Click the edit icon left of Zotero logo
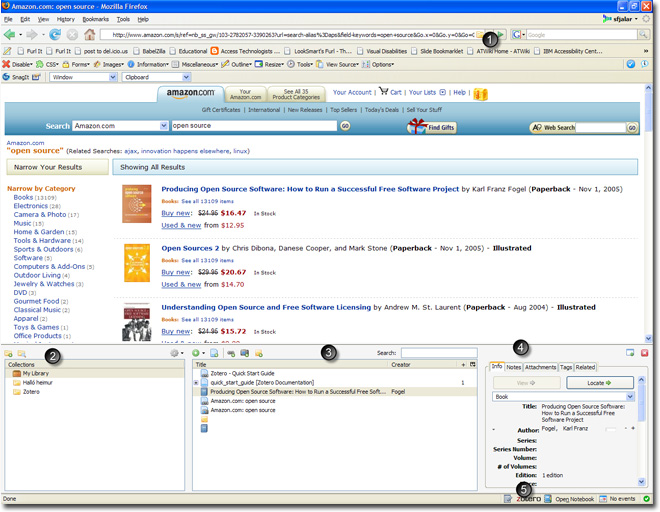The height and width of the screenshot is (512, 660). coord(508,499)
